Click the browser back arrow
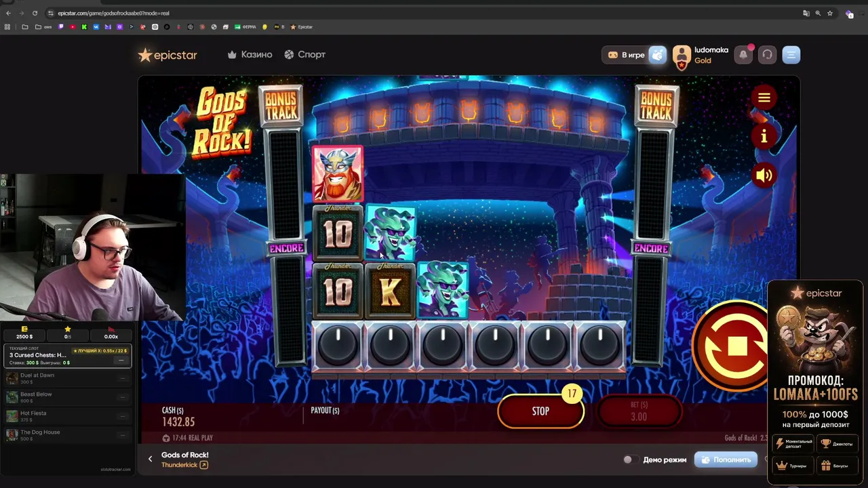868x488 pixels. pyautogui.click(x=8, y=14)
